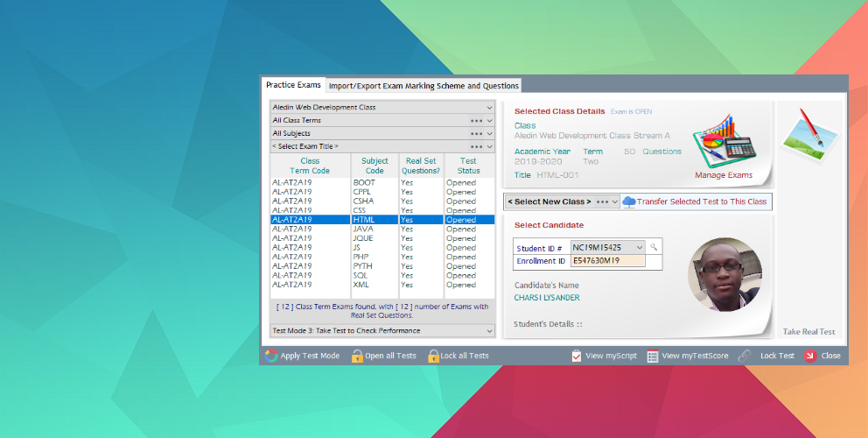Click the Lock all Tests padlock icon

click(433, 356)
